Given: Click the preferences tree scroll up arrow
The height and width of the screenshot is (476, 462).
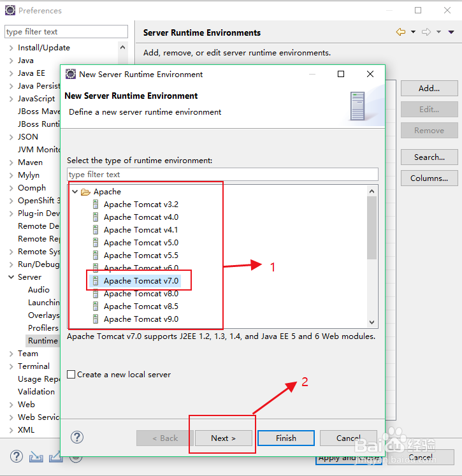Looking at the screenshot, I should [x=122, y=47].
